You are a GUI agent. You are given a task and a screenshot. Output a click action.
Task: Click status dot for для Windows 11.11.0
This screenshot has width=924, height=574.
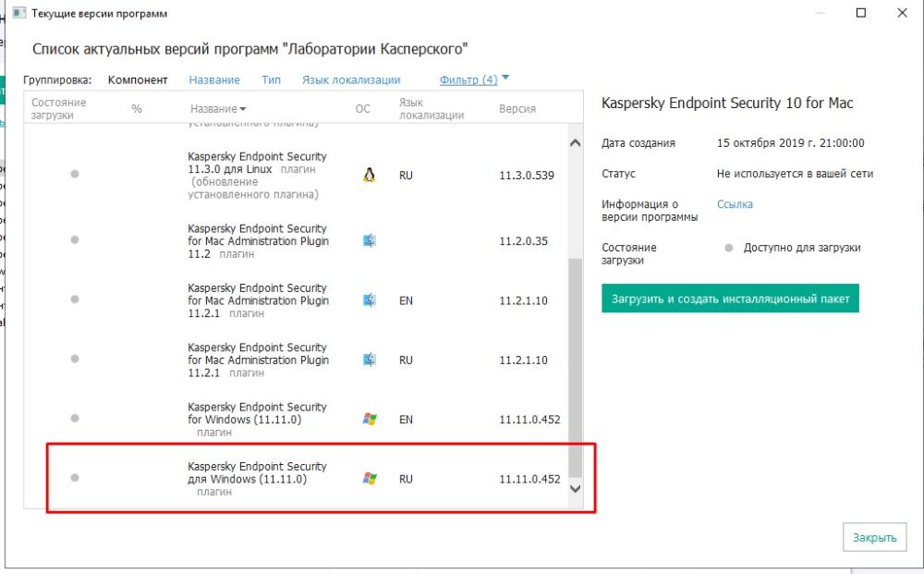[x=75, y=478]
